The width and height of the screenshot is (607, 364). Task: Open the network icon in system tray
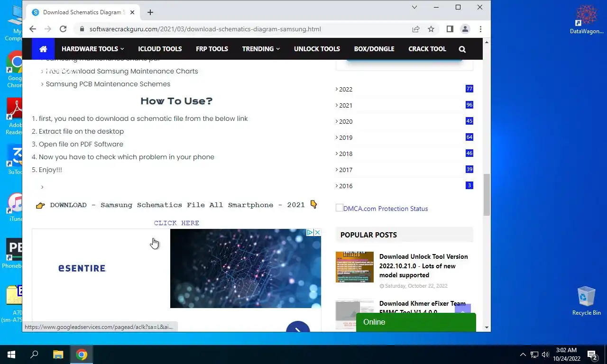(x=534, y=354)
